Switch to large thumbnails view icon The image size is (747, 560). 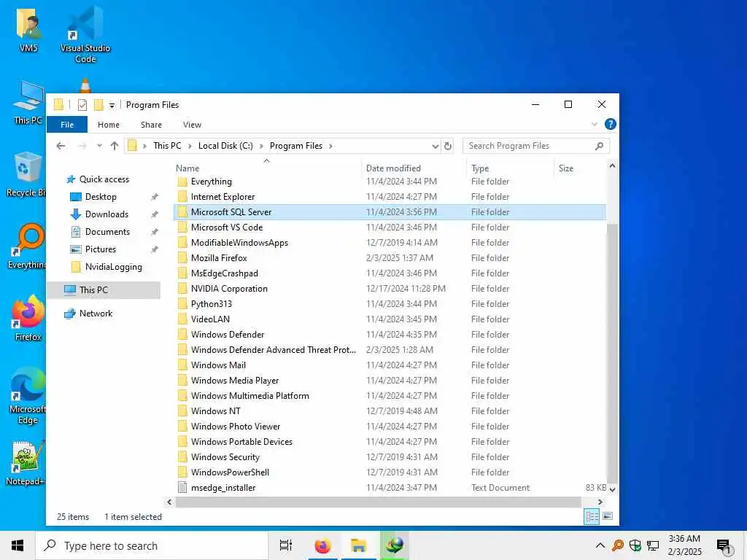click(x=608, y=516)
